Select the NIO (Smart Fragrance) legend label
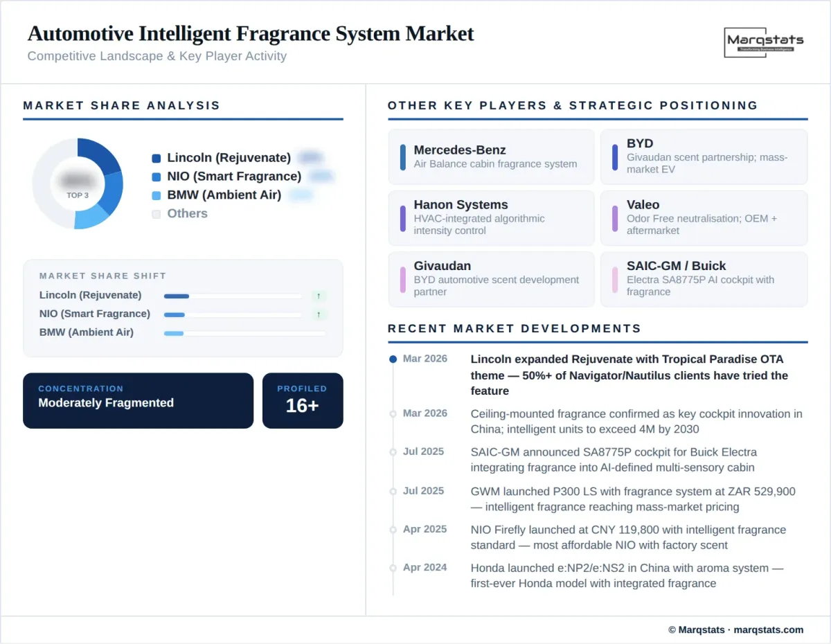This screenshot has height=644, width=831. 234,177
